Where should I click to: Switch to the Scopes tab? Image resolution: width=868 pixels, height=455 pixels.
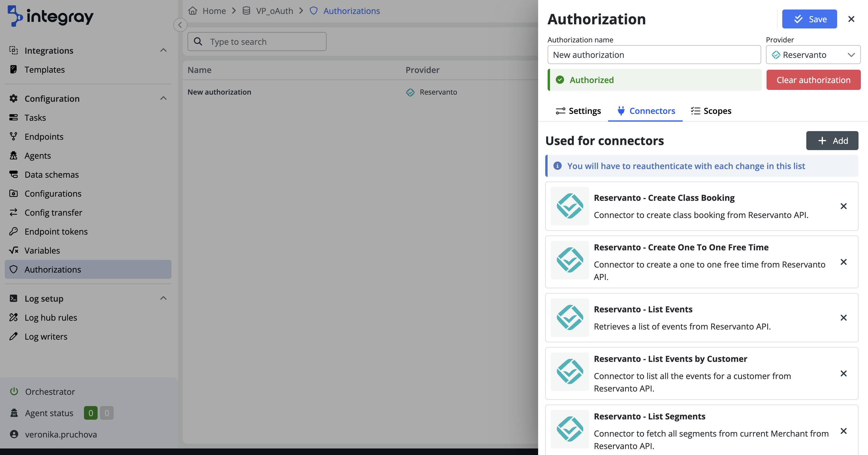711,111
